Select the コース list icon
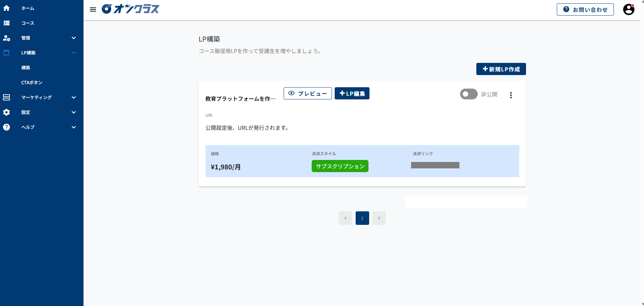The image size is (644, 306). point(7,23)
